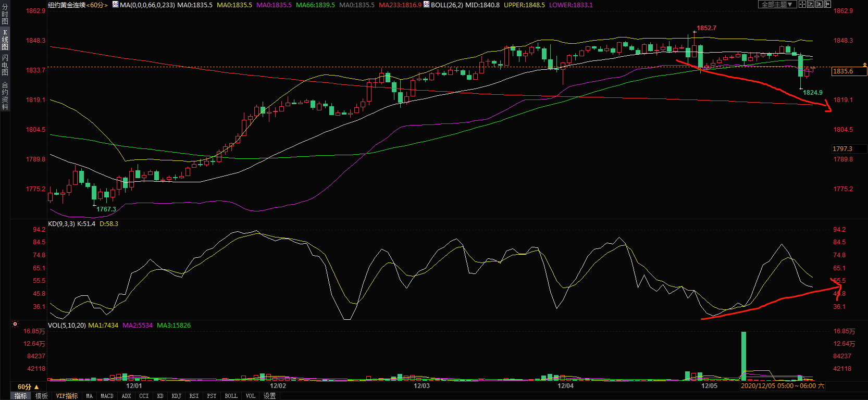Click the BOLL indicator chart icon

pos(426,5)
